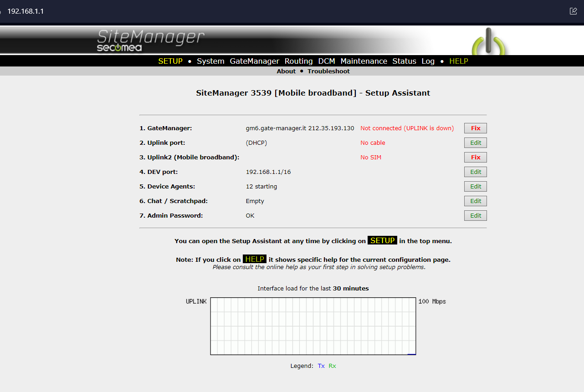Click the '7. Admin Password:' row label

click(171, 216)
